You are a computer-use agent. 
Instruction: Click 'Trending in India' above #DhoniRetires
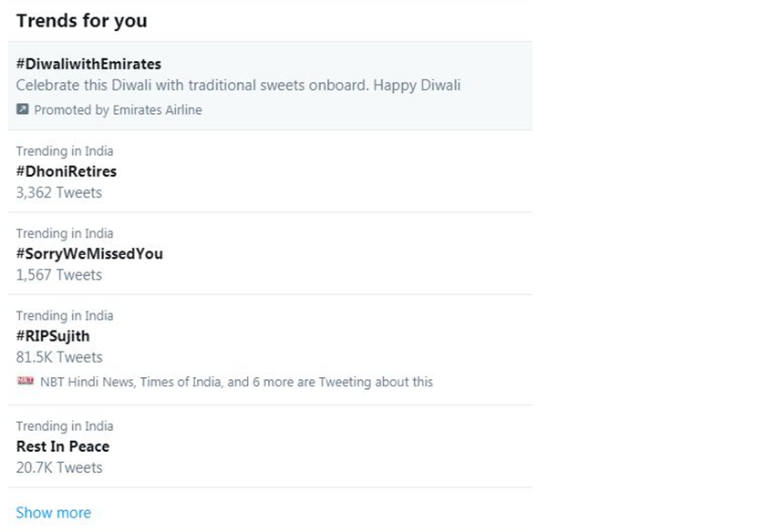pyautogui.click(x=65, y=151)
